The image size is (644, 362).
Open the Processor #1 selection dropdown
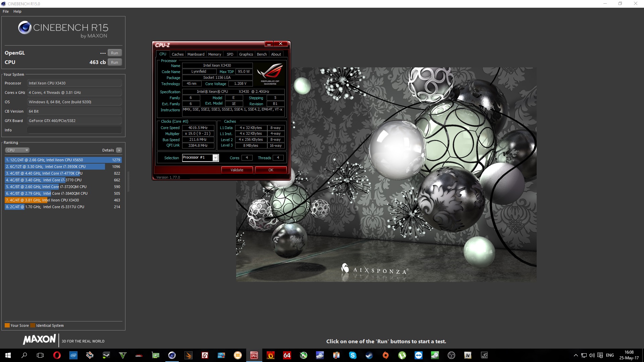click(216, 158)
